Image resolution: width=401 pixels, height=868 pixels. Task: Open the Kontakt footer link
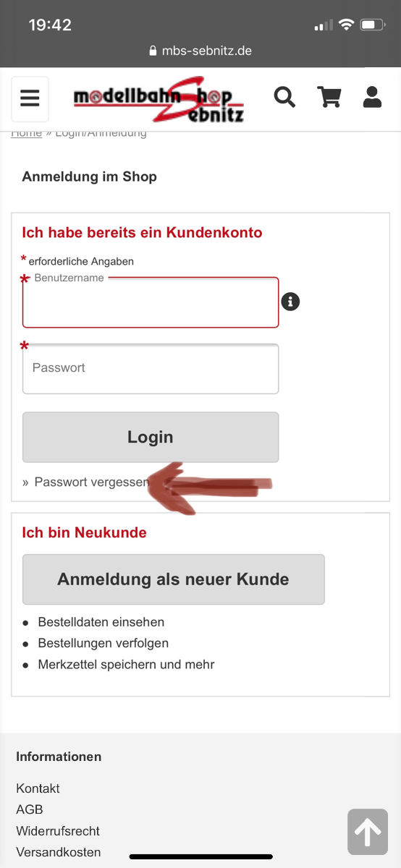pyautogui.click(x=38, y=788)
